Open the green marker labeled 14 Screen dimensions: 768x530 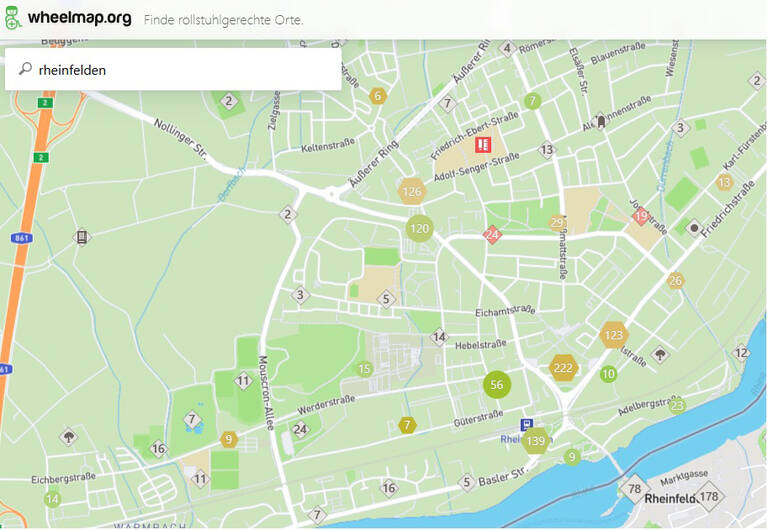click(52, 499)
